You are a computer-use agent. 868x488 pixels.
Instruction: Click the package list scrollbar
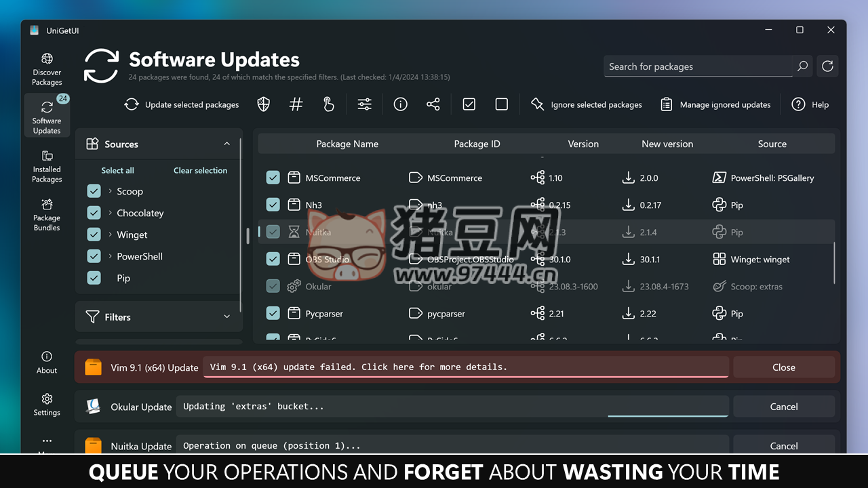pyautogui.click(x=835, y=263)
